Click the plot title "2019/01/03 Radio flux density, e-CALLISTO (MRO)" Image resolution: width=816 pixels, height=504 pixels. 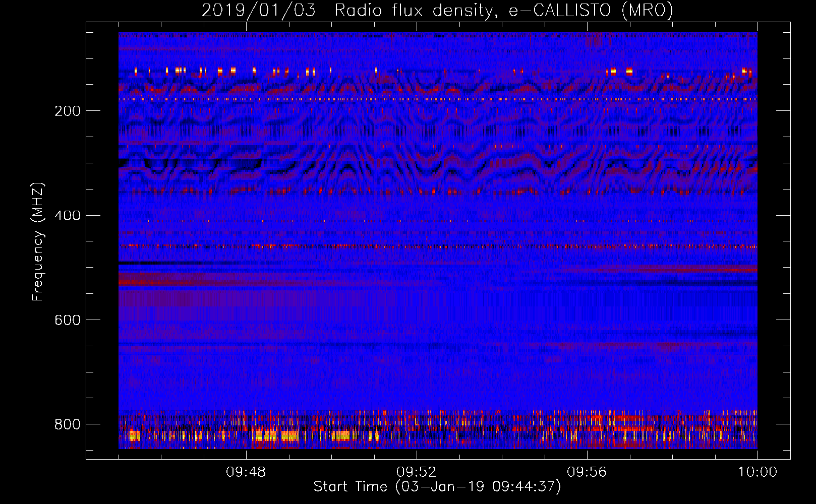[x=437, y=11]
